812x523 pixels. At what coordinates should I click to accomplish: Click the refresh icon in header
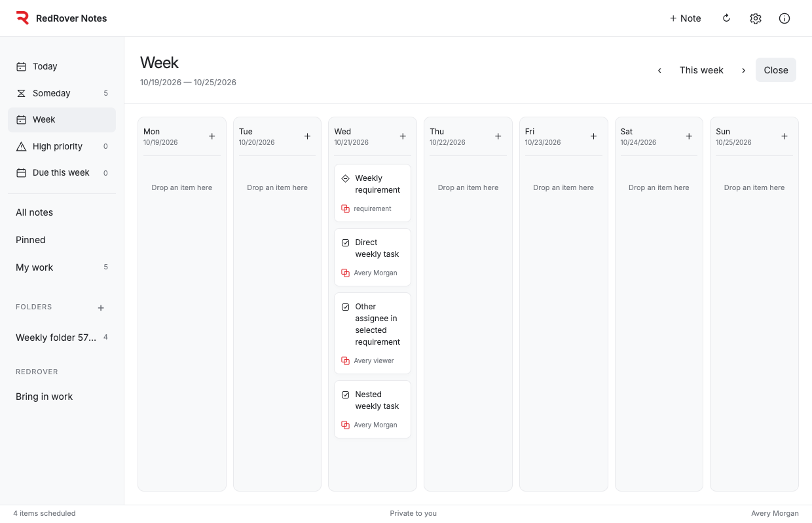click(726, 18)
